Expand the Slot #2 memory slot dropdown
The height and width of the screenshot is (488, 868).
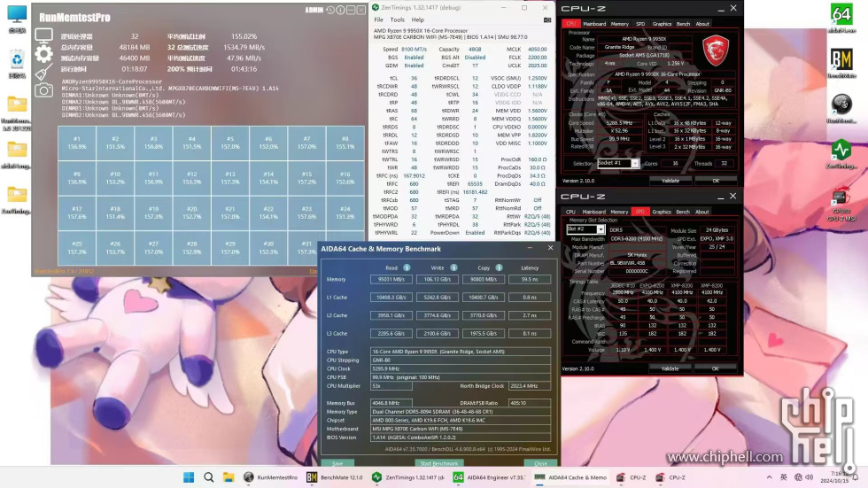coord(601,229)
